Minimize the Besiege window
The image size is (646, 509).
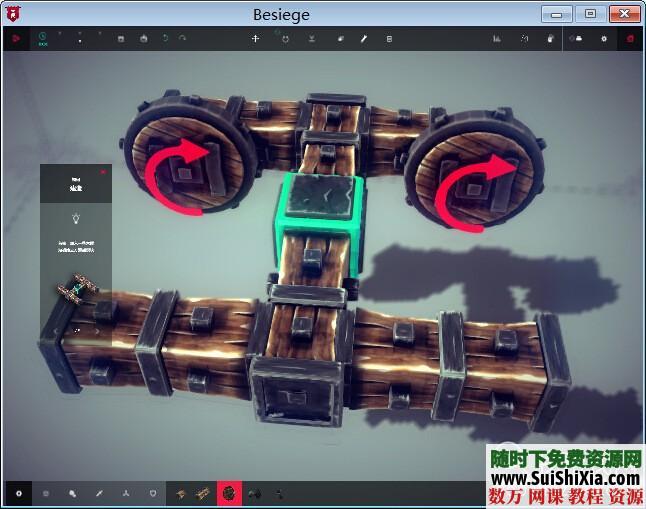click(x=556, y=14)
